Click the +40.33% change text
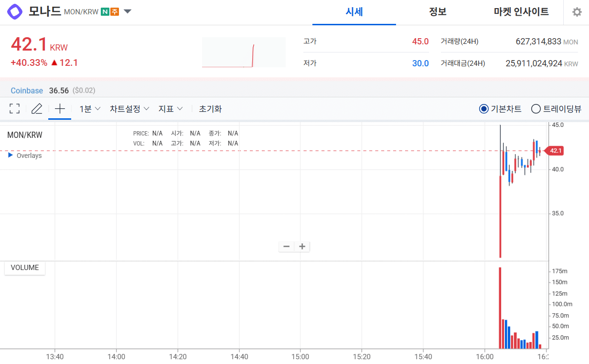This screenshot has height=364, width=589. 29,62
